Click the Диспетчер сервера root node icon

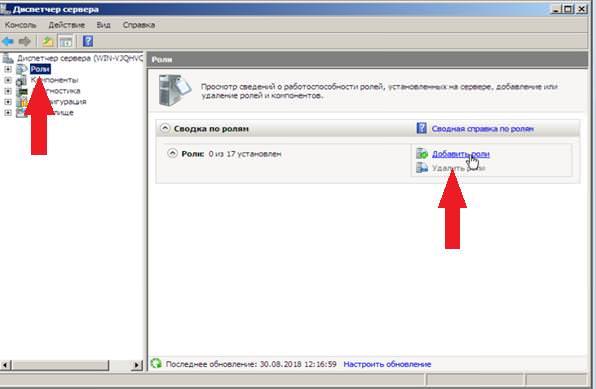[8, 58]
